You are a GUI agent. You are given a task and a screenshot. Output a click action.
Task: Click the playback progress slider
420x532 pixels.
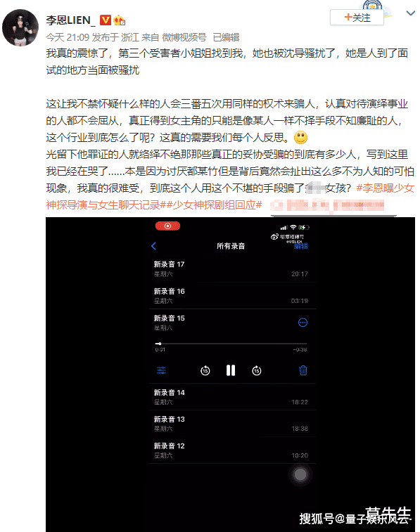point(231,344)
